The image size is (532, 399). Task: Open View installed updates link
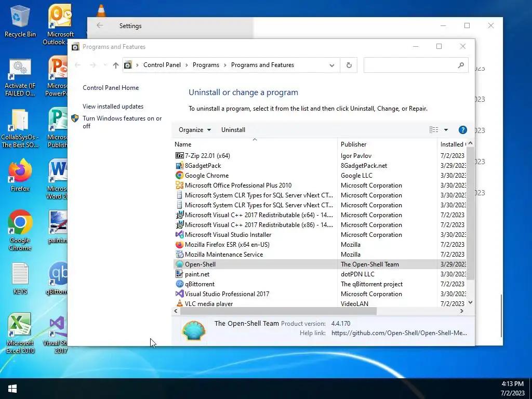113,106
